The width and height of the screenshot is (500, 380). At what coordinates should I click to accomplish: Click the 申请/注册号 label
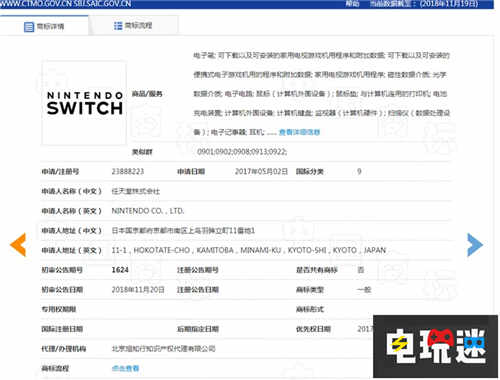pyautogui.click(x=60, y=171)
